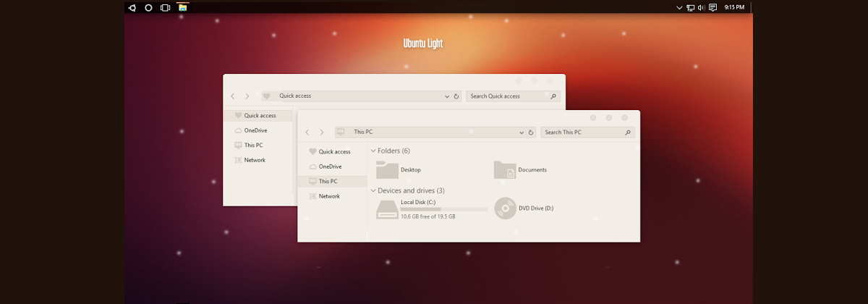Go back in This PC window
Screen dimensions: 868x304
(x=307, y=132)
